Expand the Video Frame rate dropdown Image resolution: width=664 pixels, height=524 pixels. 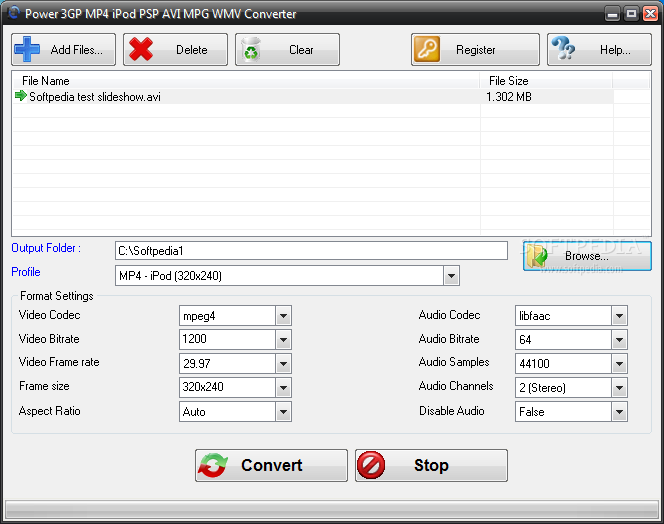(283, 364)
